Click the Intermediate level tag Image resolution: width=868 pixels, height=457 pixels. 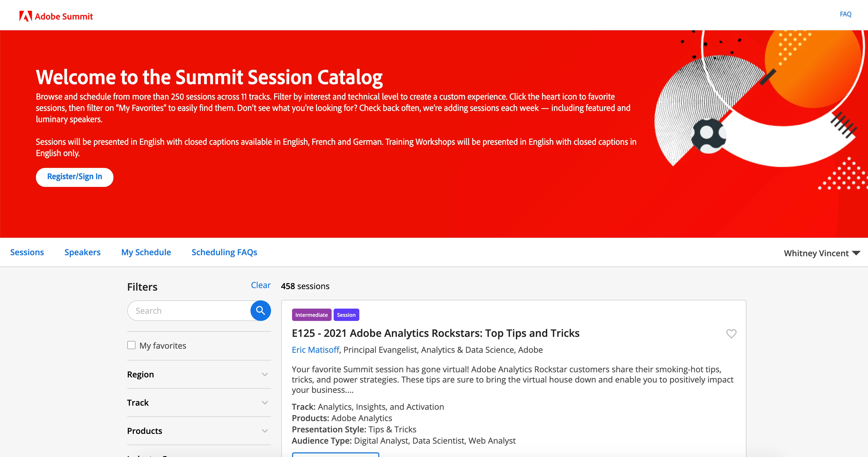pyautogui.click(x=311, y=315)
